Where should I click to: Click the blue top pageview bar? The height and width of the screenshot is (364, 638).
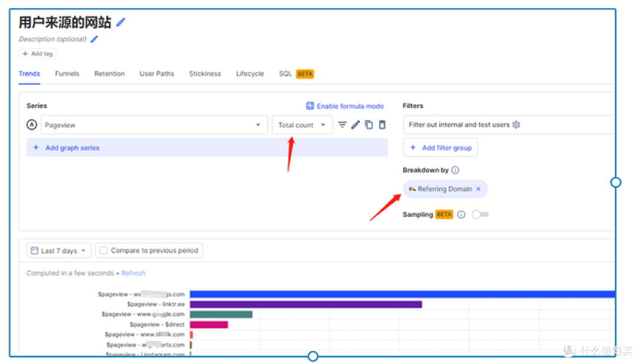(x=402, y=294)
